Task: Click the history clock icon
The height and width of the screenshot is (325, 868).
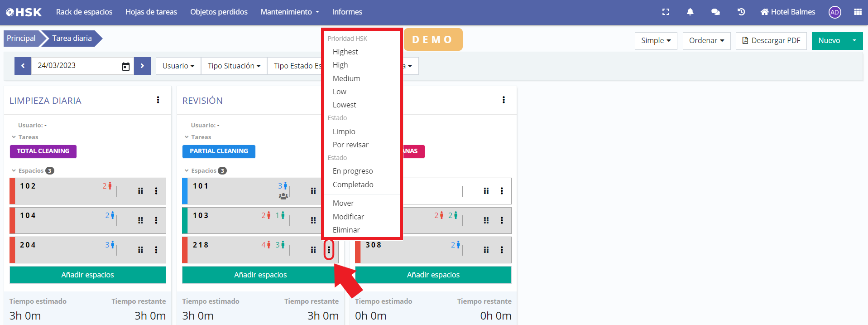Action: (741, 12)
